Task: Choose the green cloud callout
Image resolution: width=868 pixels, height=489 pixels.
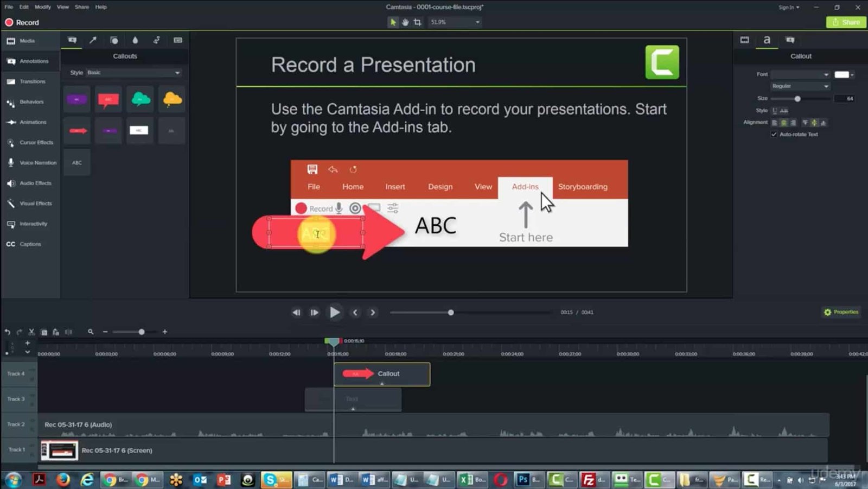Action: point(140,99)
